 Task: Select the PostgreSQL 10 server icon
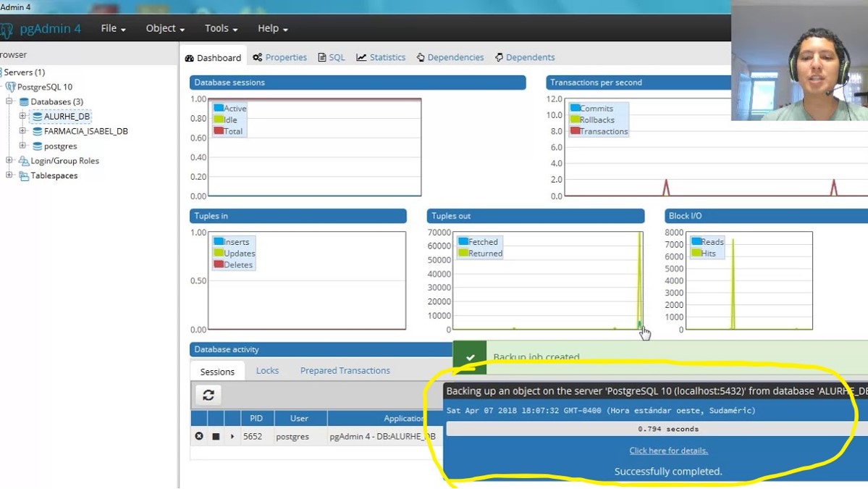(10, 87)
